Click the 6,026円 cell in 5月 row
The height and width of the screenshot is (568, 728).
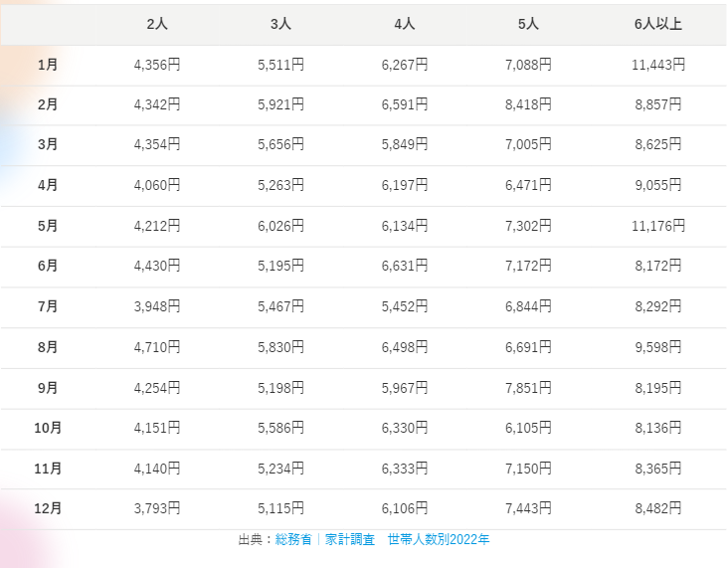click(x=280, y=226)
